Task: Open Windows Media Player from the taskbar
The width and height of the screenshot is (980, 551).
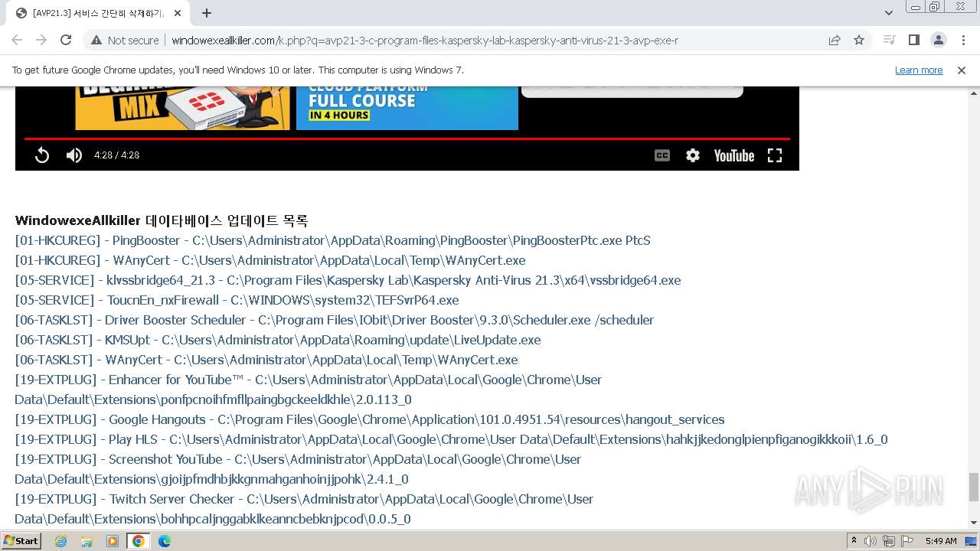Action: tap(113, 541)
